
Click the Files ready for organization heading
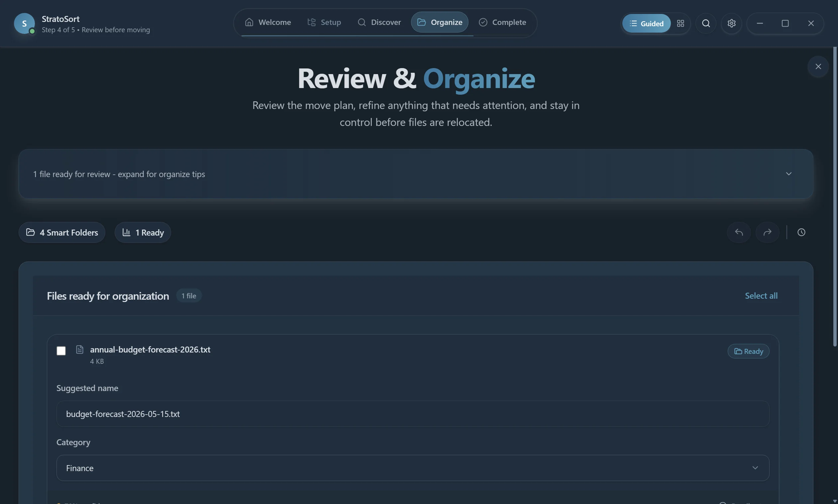[108, 296]
